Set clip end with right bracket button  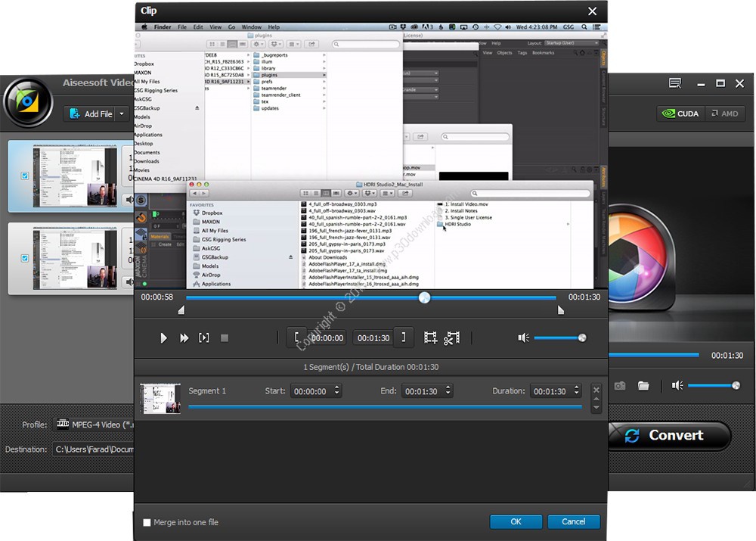tap(404, 337)
